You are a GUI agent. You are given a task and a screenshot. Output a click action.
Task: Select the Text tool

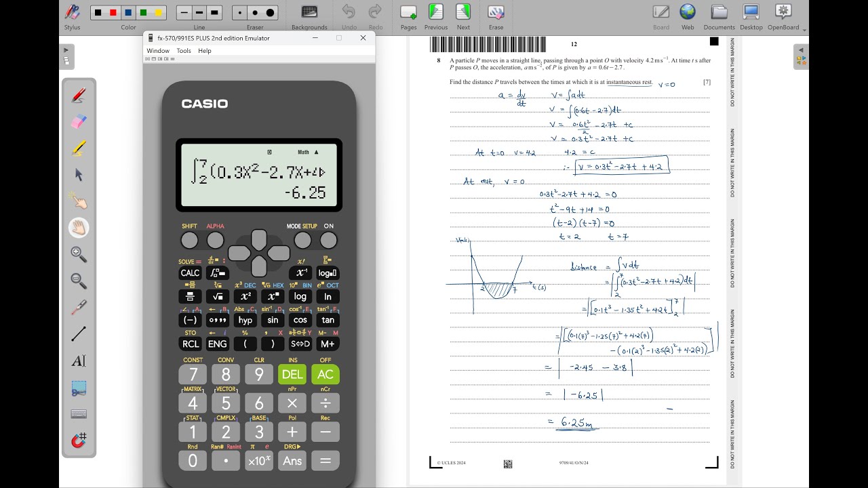[x=79, y=361]
